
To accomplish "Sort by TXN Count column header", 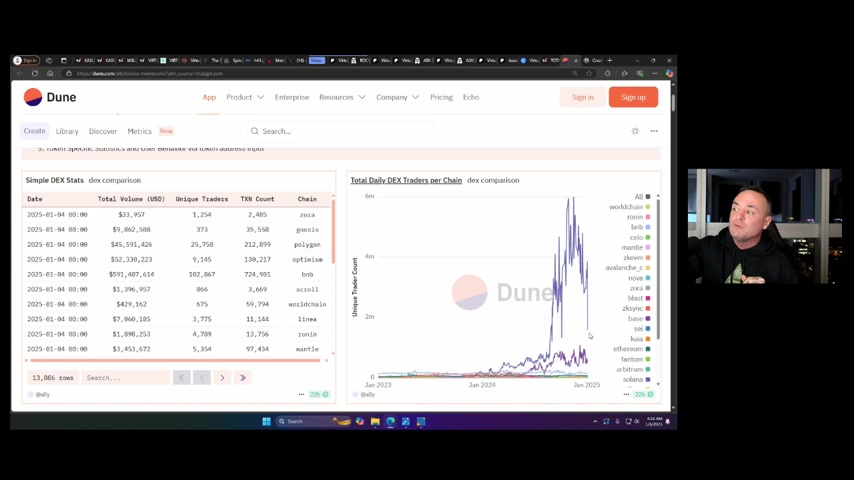I will 257,199.
